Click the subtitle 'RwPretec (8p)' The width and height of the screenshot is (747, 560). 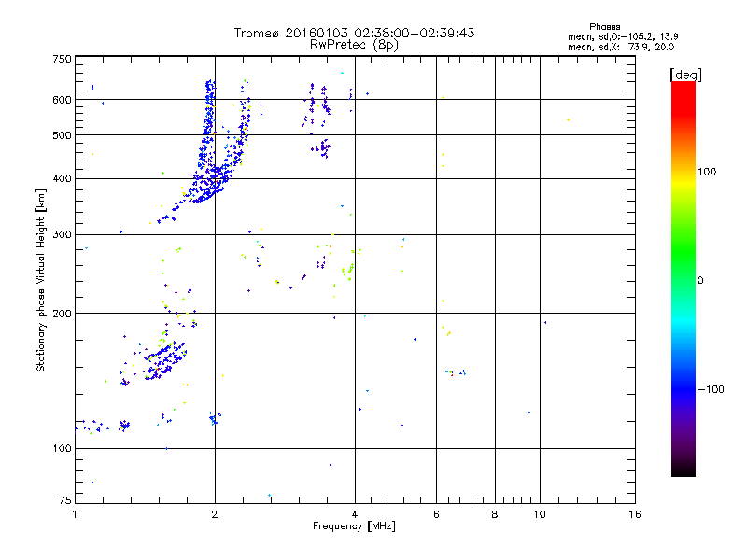coord(354,45)
